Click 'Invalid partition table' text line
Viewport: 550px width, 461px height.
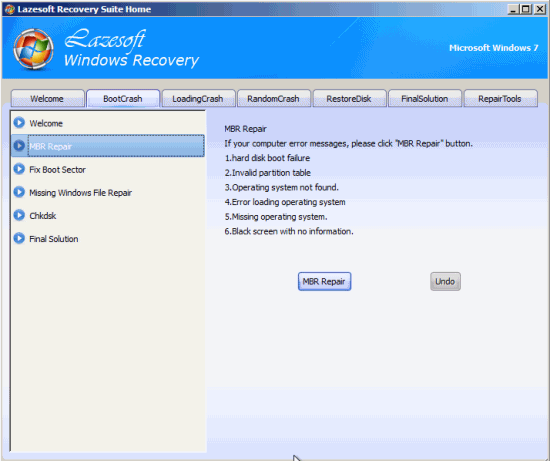268,173
